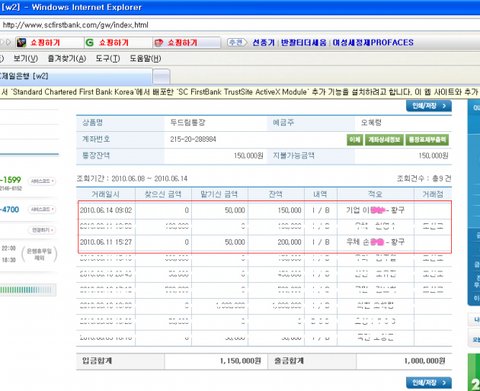This screenshot has width=480, height=391.
Task: Click the address bar URL field
Action: click(240, 25)
